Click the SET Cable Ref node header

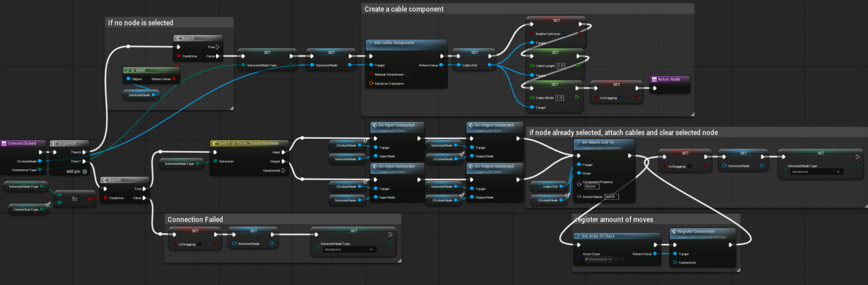474,52
